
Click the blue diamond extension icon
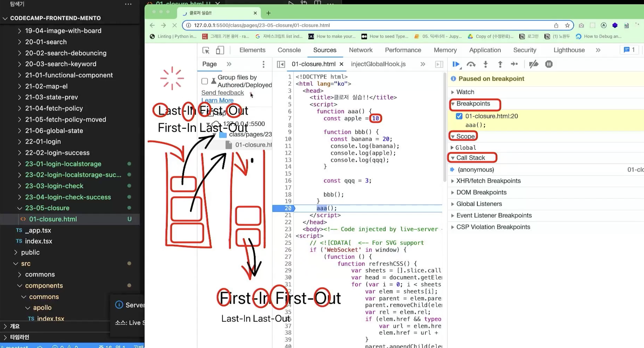click(x=615, y=25)
